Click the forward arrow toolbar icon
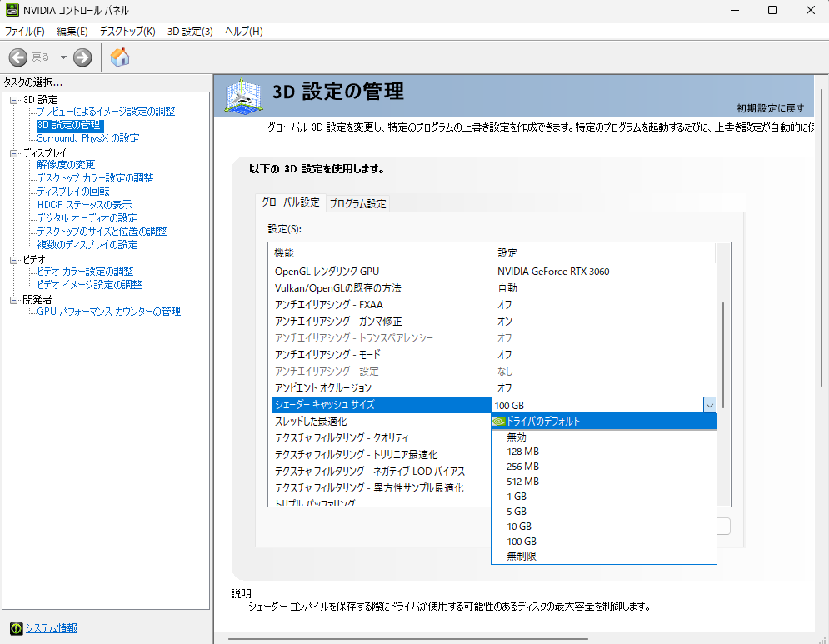The width and height of the screenshot is (829, 644). (82, 57)
